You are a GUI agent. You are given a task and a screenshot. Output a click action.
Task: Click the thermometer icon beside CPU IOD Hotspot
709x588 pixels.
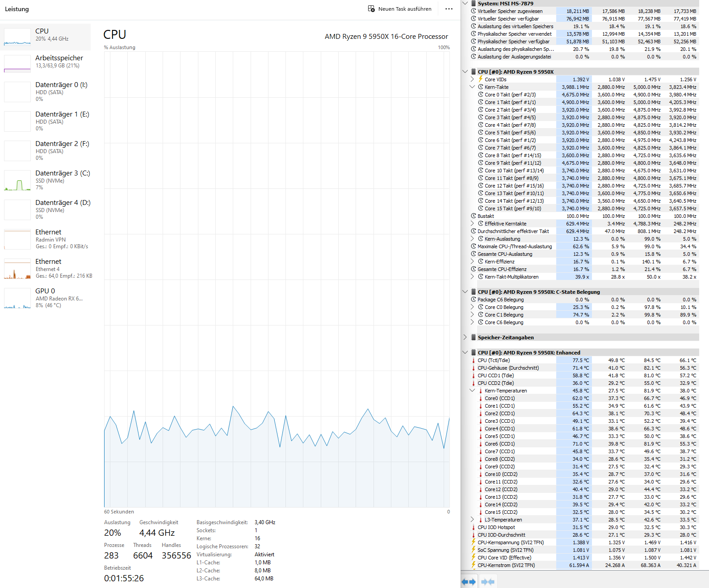pyautogui.click(x=474, y=527)
